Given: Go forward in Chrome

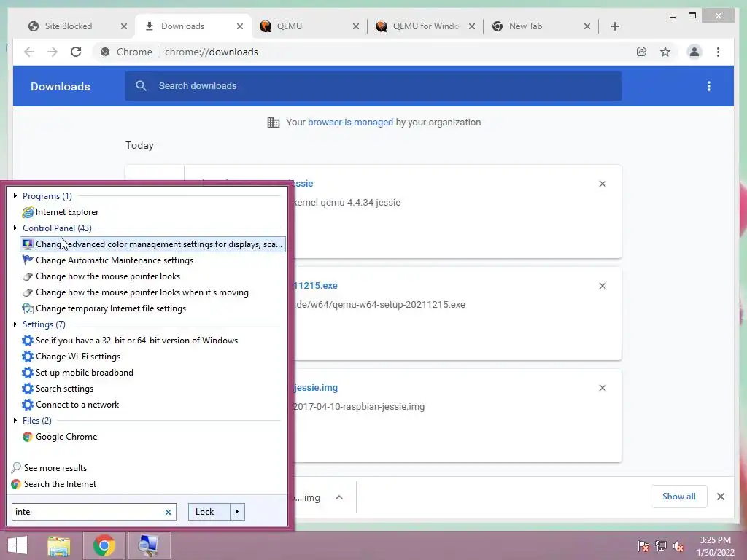Looking at the screenshot, I should pos(53,52).
